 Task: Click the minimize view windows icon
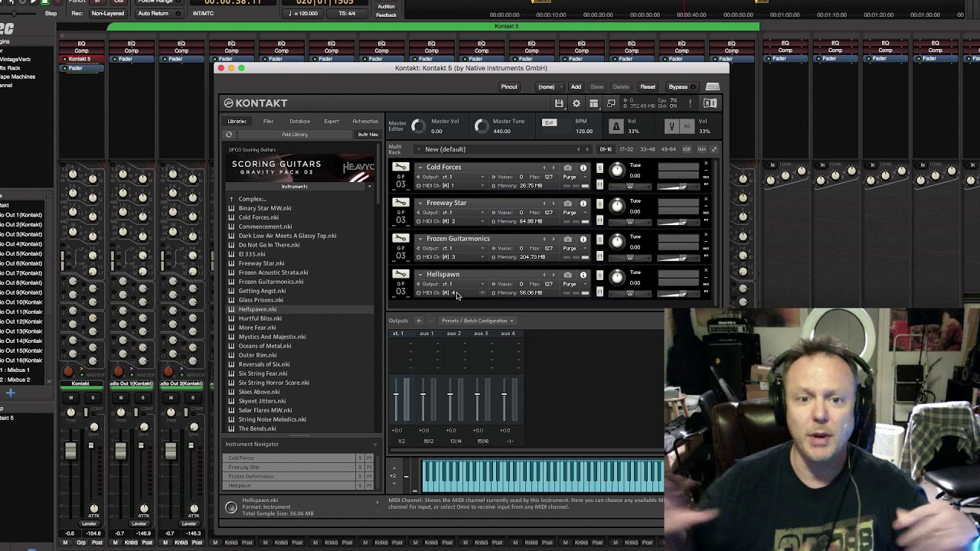coord(611,103)
